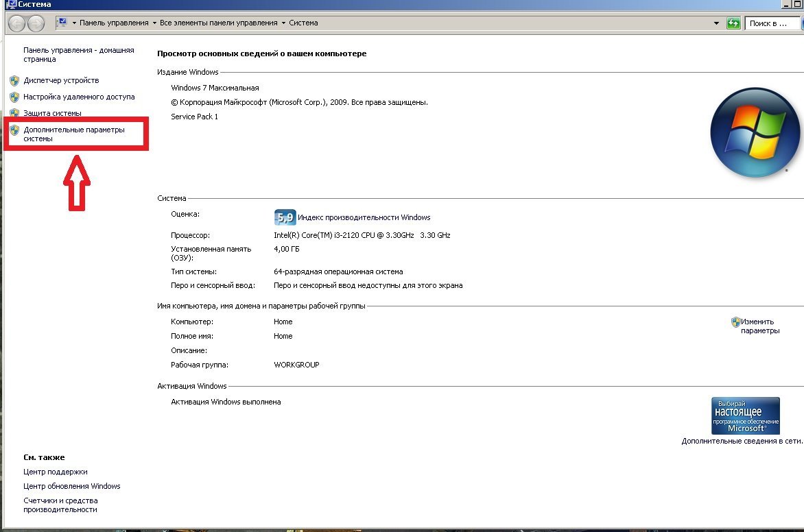Expand the chevron after Панель управления
The width and height of the screenshot is (804, 532).
click(154, 23)
